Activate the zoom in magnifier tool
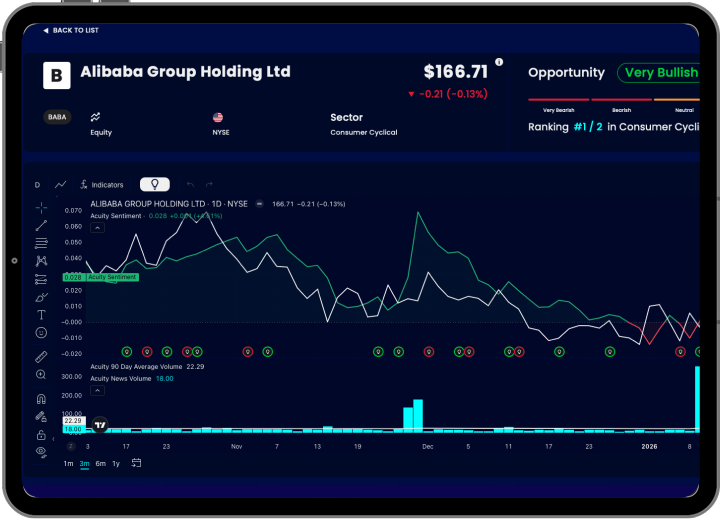Screen dimensions: 720x519 coord(41,374)
